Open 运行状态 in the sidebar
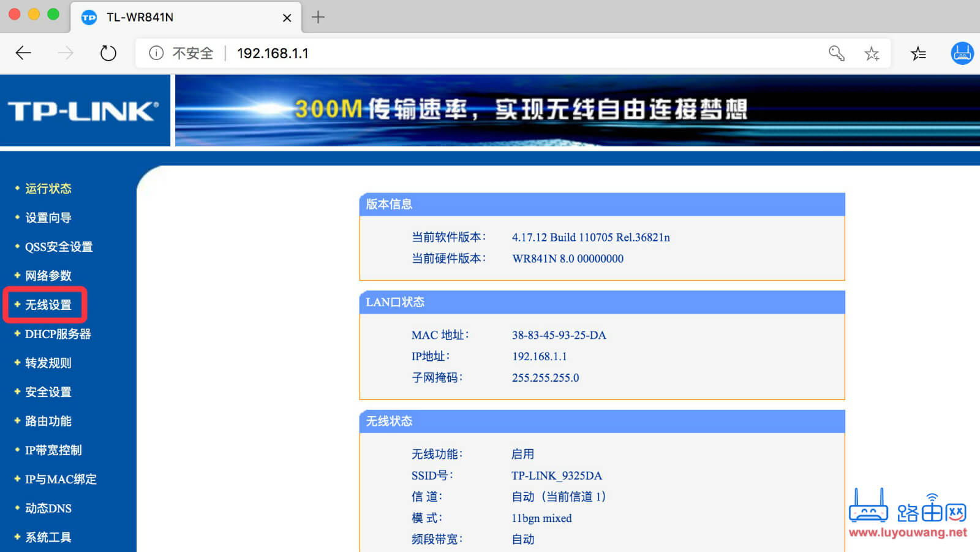 click(x=48, y=188)
